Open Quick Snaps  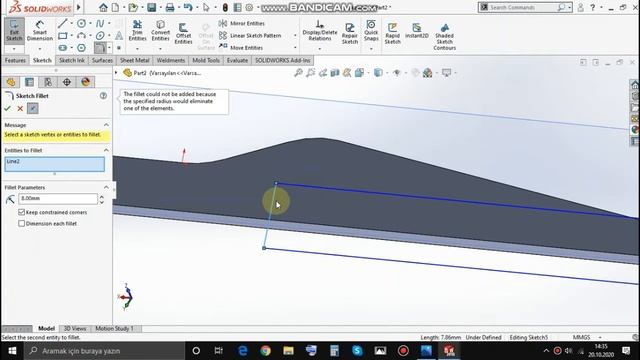(x=371, y=31)
